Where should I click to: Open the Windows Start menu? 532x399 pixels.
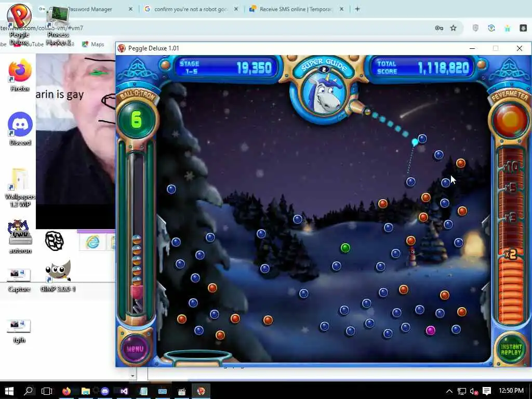[9, 391]
